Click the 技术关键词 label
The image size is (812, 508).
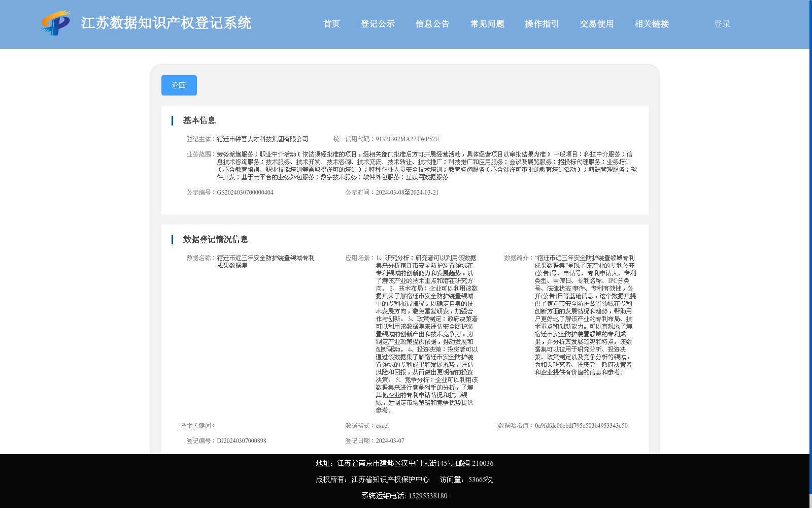point(198,426)
